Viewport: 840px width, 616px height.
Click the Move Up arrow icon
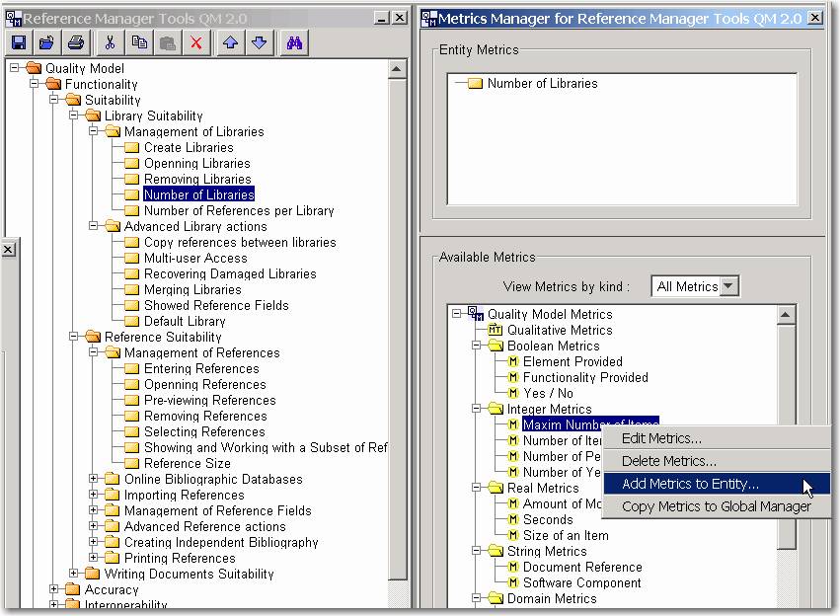click(x=230, y=42)
